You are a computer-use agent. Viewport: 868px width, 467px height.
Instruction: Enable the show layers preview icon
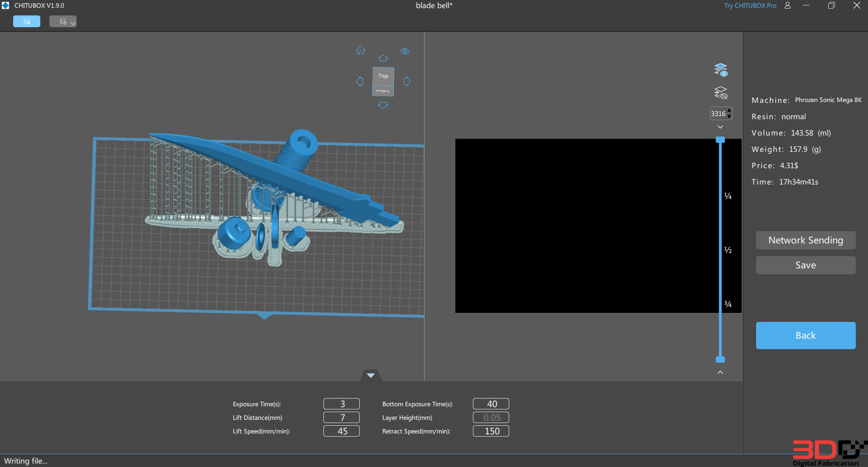coord(720,70)
